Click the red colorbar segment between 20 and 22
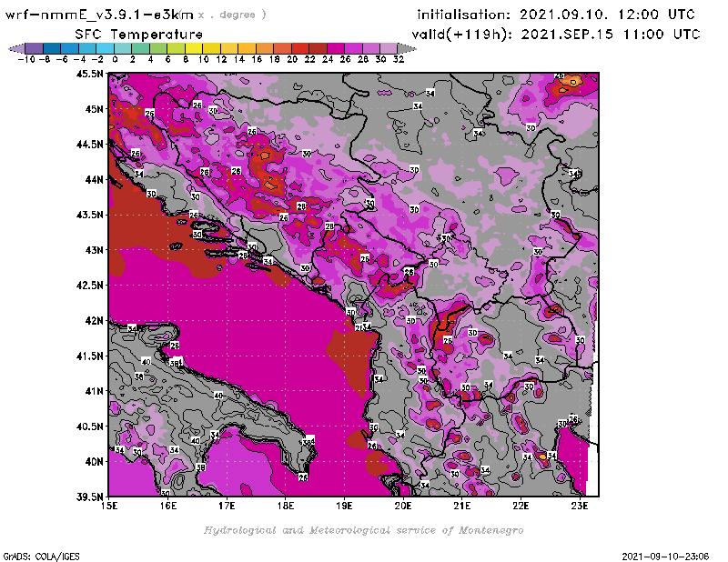The height and width of the screenshot is (562, 728). click(300, 48)
